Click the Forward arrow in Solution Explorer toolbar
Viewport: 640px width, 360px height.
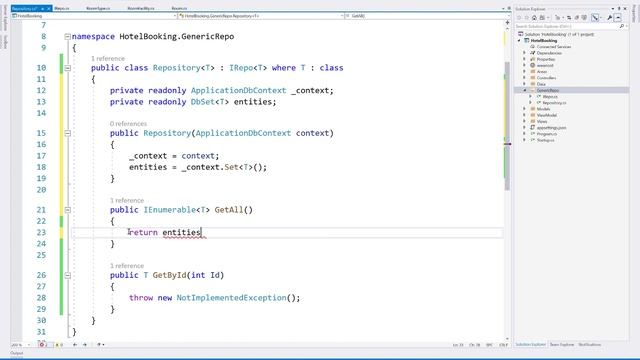527,18
